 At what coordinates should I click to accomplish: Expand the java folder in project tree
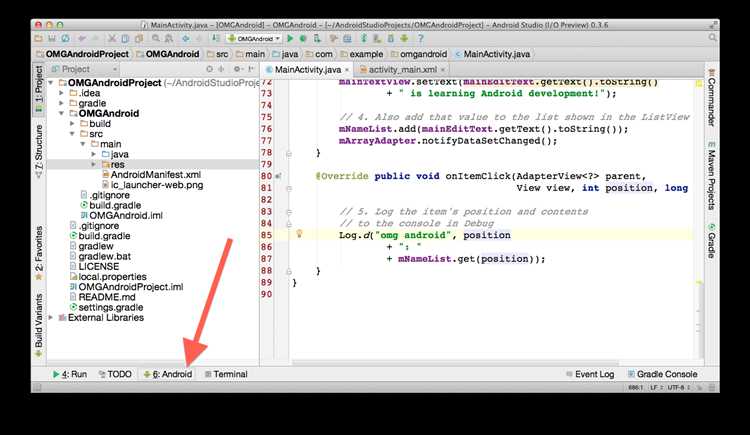click(94, 154)
